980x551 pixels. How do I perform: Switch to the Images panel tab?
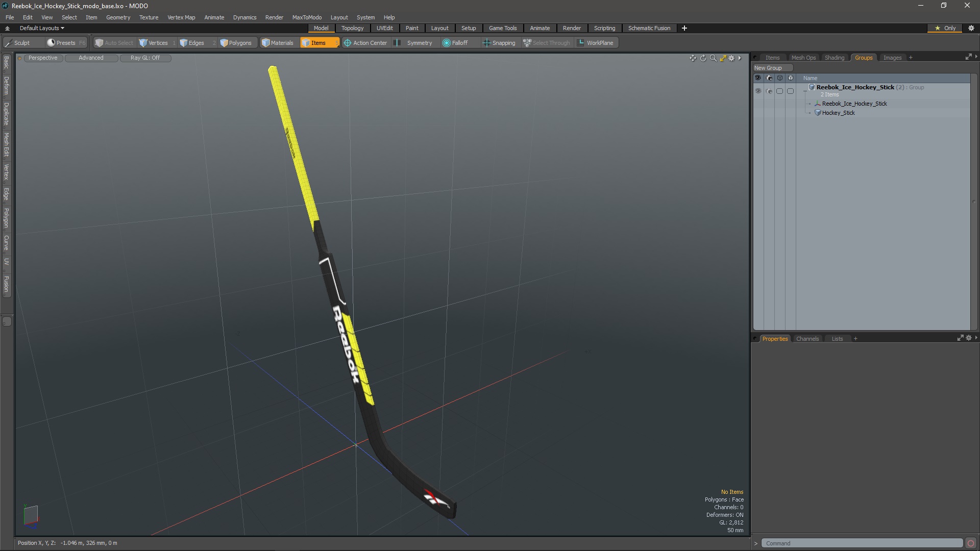coord(892,58)
